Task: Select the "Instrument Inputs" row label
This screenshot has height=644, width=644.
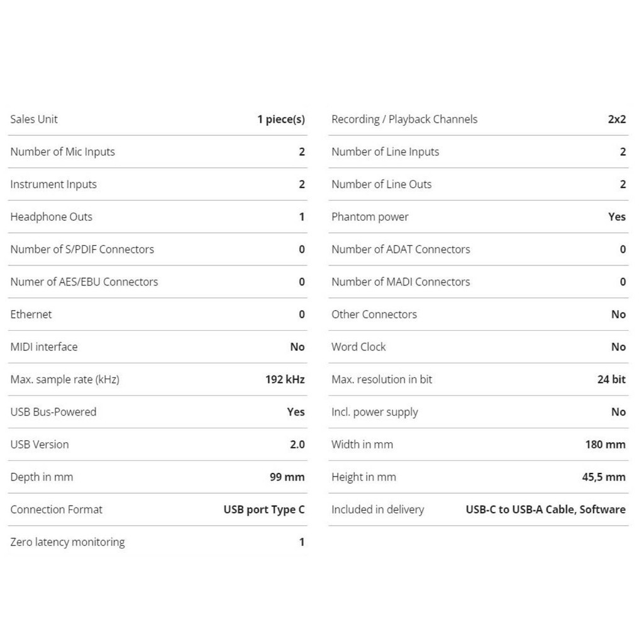Action: pos(53,184)
